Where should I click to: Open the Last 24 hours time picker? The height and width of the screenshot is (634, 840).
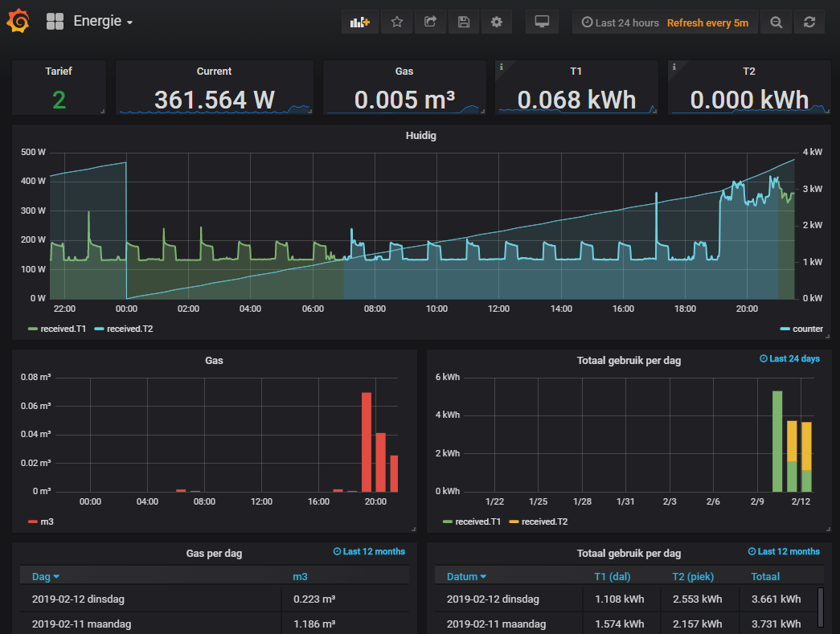click(620, 22)
